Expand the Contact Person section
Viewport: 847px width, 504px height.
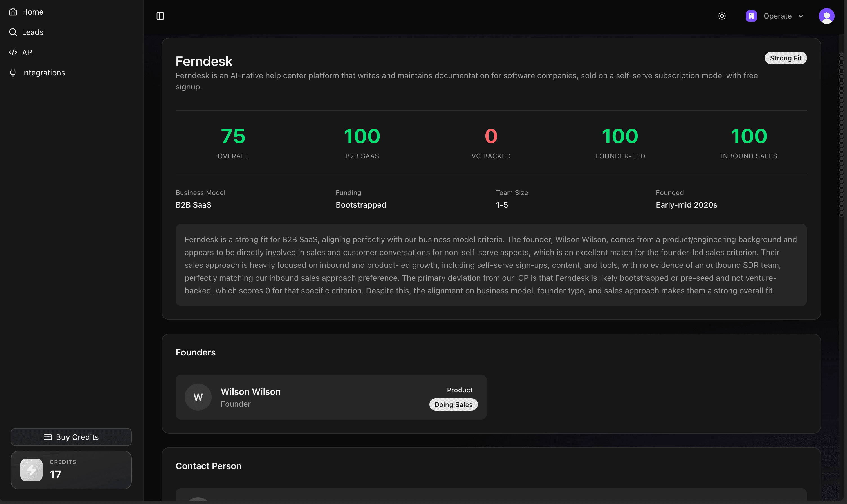point(208,466)
